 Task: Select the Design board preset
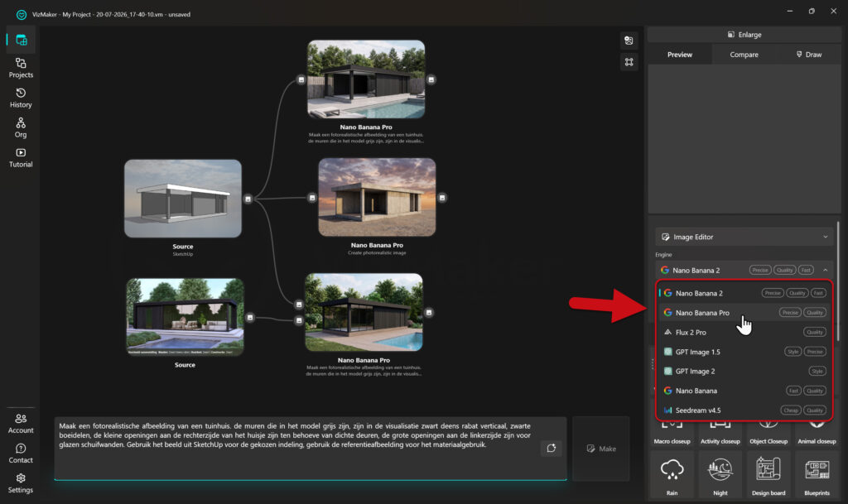[768, 475]
